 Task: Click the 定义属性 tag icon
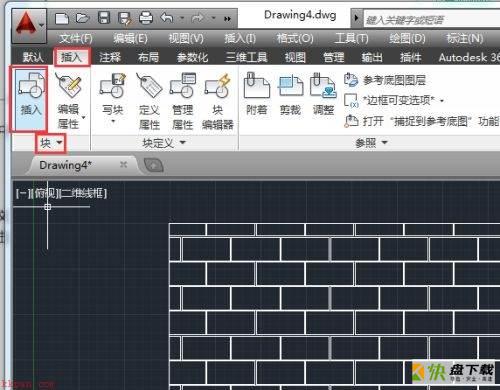click(x=149, y=86)
